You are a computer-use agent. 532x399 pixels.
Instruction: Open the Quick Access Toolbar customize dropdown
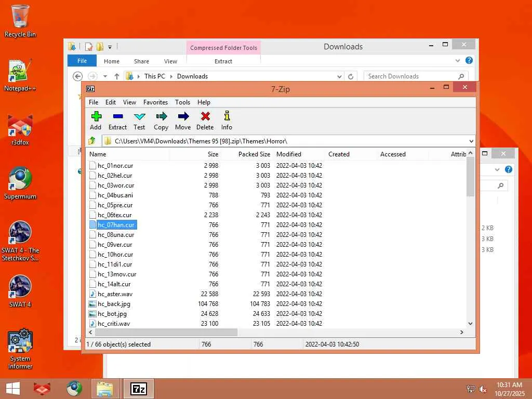(x=110, y=47)
